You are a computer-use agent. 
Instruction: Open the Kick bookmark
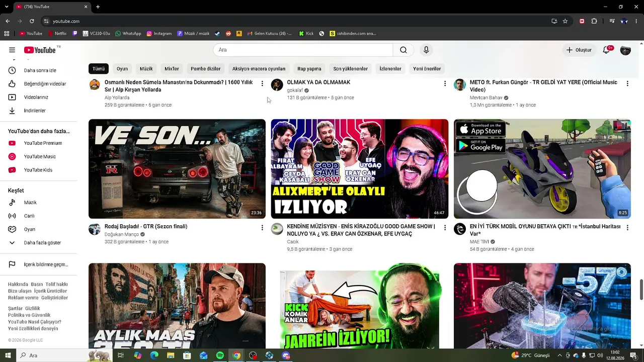point(306,34)
